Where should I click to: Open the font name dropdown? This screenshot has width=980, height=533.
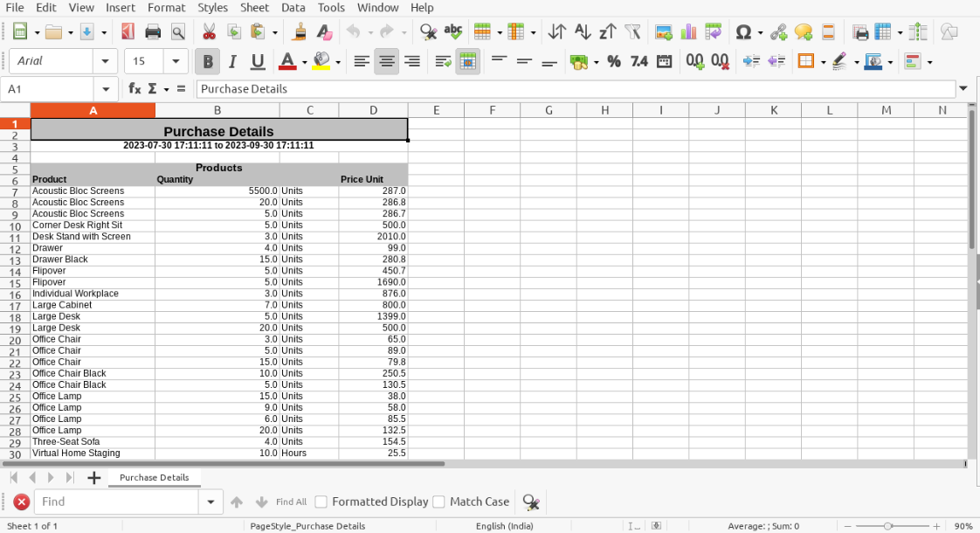pos(105,61)
